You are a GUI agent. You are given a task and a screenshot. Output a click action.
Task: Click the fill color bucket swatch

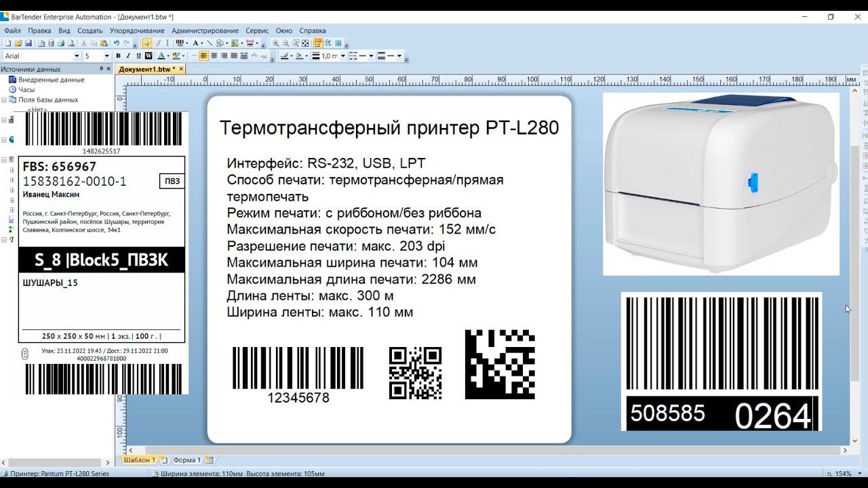click(299, 56)
